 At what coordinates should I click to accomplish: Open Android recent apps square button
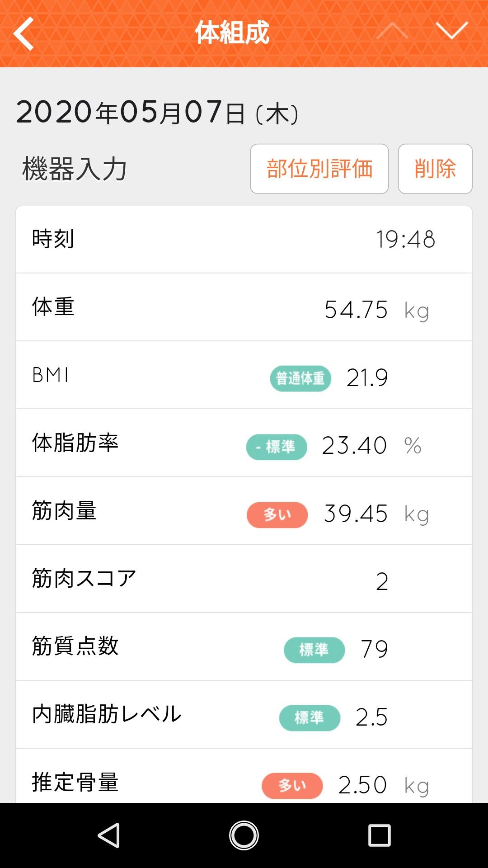[x=379, y=835]
